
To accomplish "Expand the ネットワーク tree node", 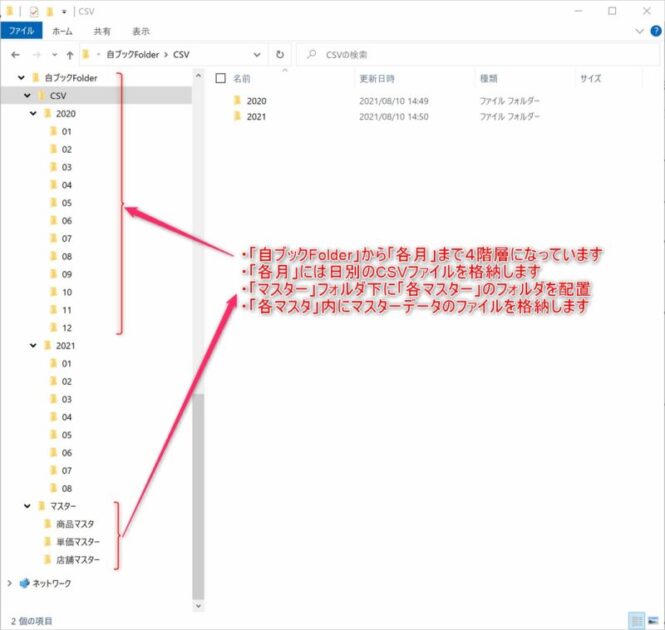I will [9, 583].
